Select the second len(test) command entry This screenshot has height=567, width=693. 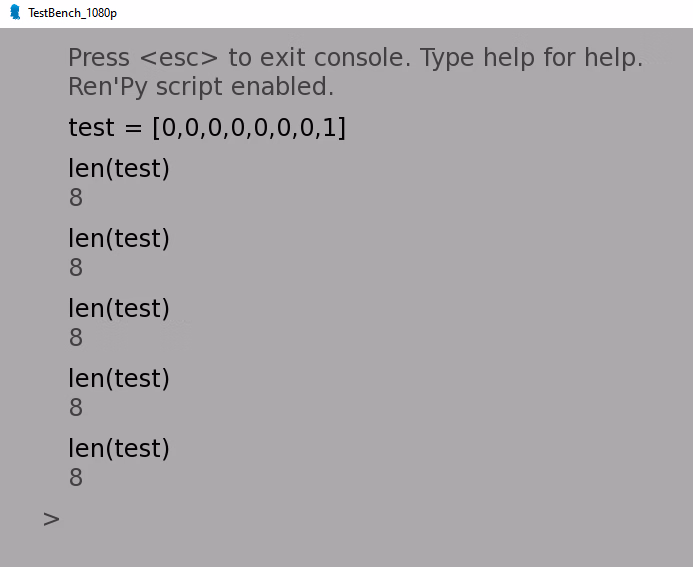[x=119, y=238]
